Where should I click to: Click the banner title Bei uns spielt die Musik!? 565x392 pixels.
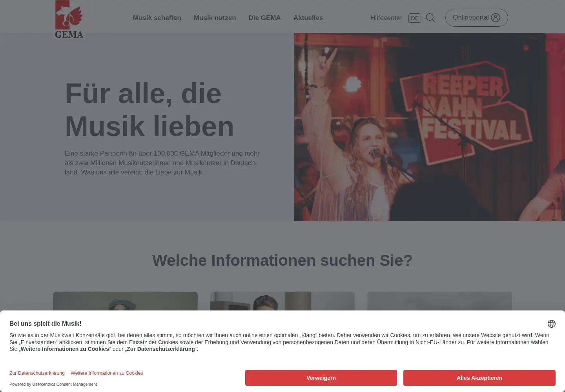pos(46,323)
